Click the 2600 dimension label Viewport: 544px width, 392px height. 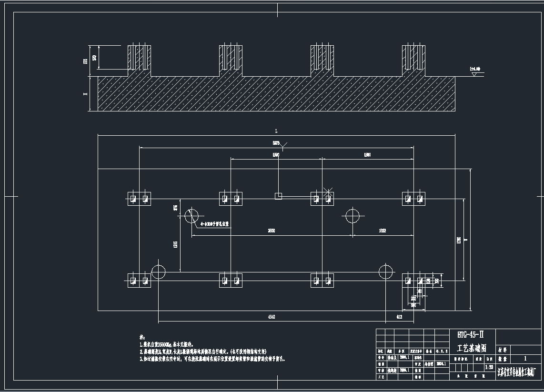tap(272, 231)
